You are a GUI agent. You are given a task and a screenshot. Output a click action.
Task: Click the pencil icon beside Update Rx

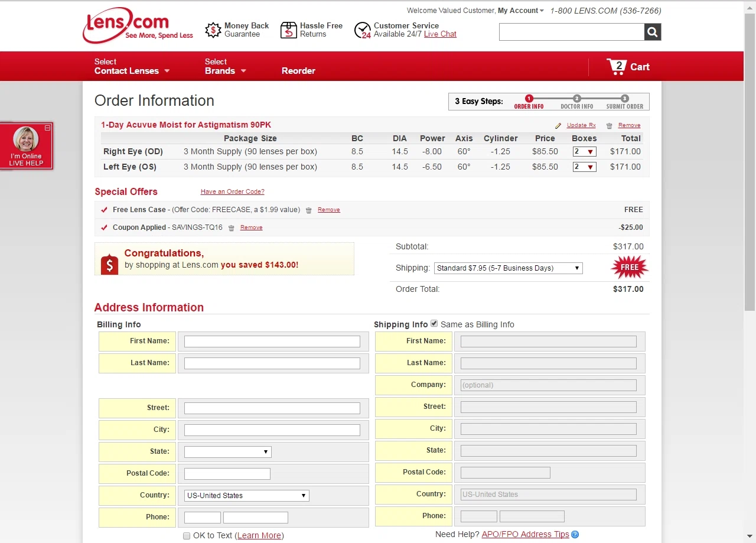(x=558, y=126)
